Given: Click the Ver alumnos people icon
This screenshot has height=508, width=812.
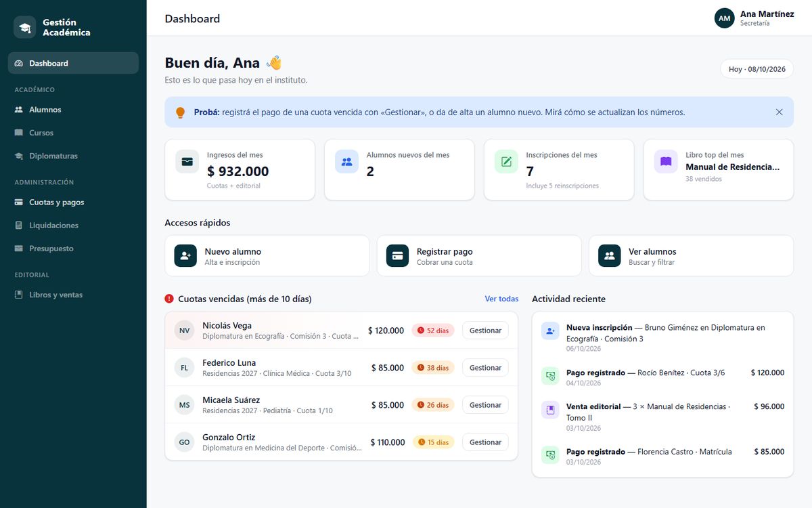Looking at the screenshot, I should [x=610, y=256].
